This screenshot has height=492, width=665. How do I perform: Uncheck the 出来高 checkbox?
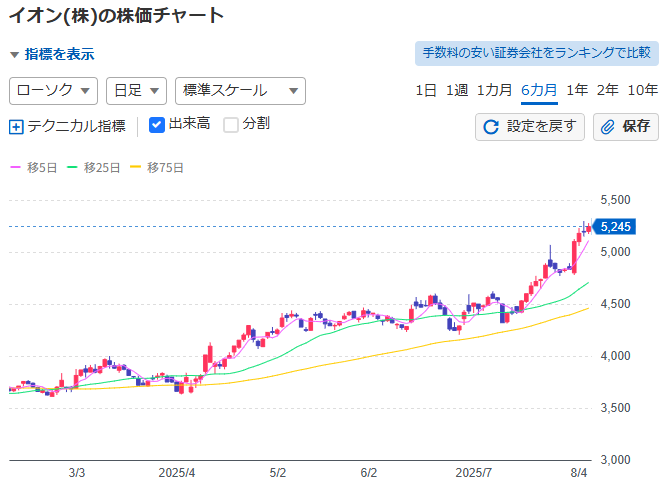click(x=156, y=125)
